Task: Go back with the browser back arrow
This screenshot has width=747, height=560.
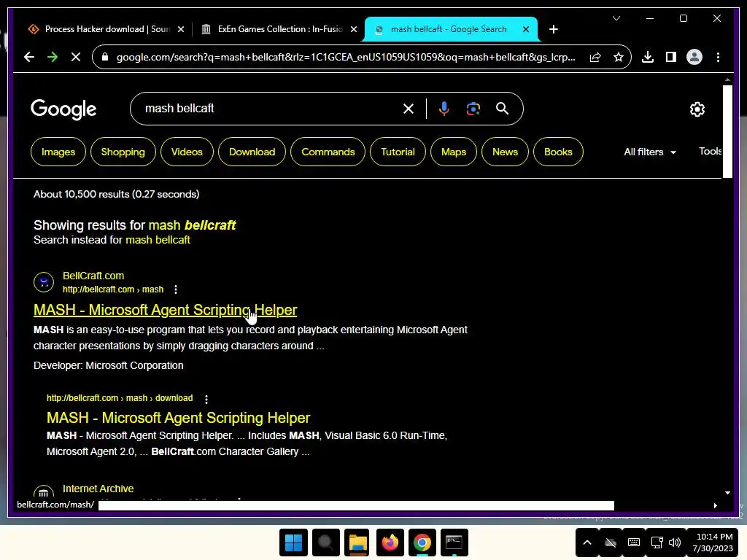Action: (29, 57)
